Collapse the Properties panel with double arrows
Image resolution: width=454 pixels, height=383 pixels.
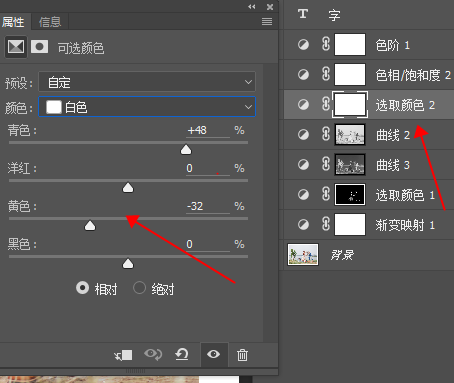pos(252,7)
